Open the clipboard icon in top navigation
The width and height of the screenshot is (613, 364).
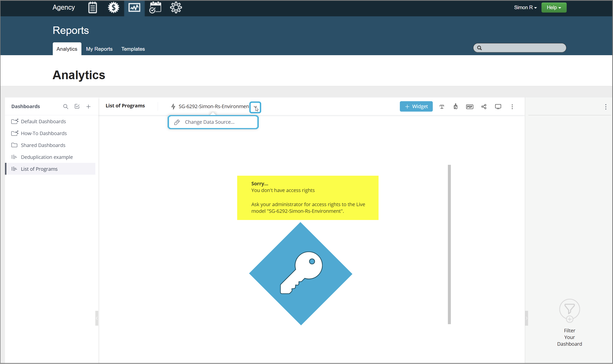[x=93, y=7]
